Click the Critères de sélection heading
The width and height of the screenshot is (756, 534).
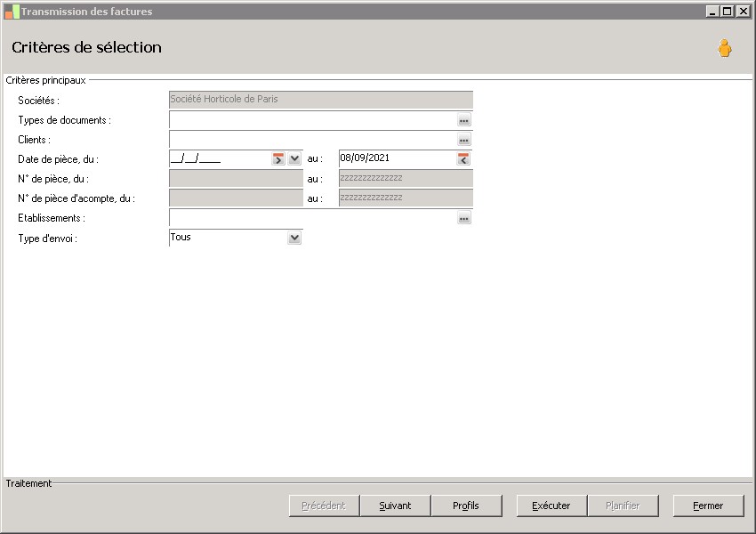[87, 47]
